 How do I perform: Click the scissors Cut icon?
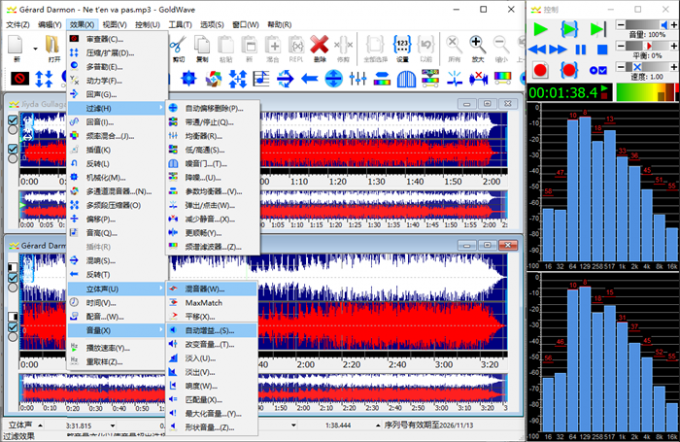(178, 47)
